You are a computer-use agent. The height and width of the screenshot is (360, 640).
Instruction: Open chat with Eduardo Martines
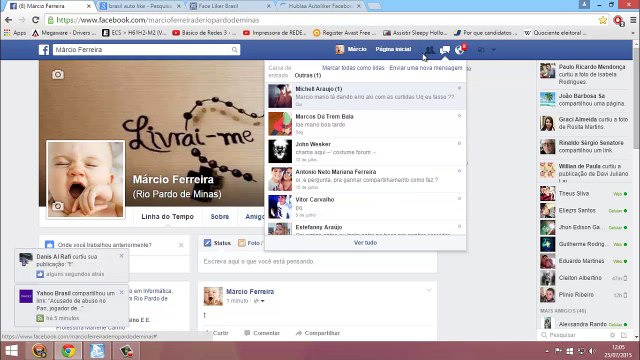[x=584, y=261]
